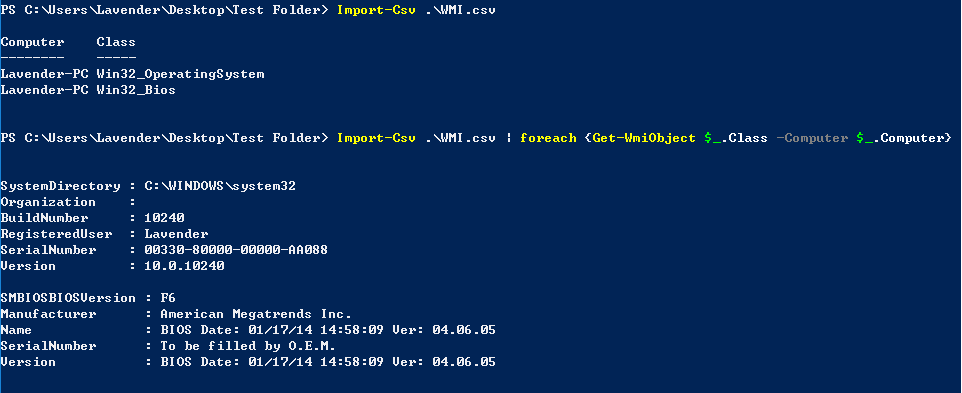Select Win32_Bios class entry
The image size is (962, 393).
[x=136, y=90]
